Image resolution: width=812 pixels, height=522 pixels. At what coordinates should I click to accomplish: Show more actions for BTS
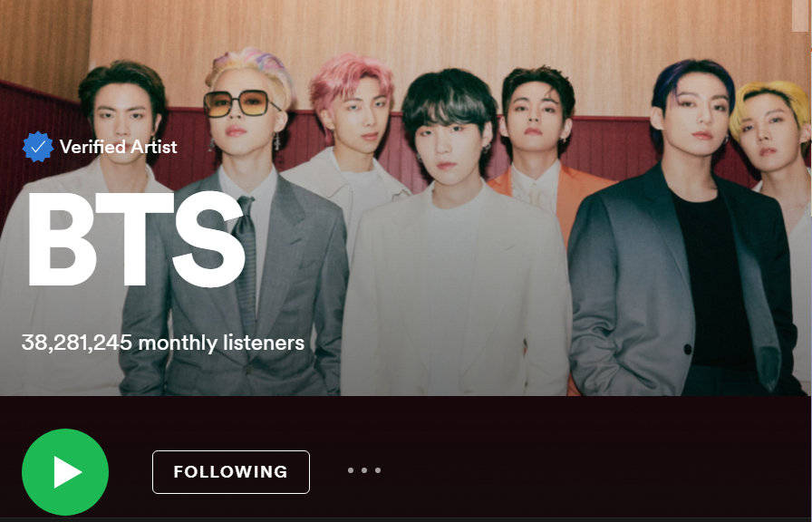pos(364,470)
